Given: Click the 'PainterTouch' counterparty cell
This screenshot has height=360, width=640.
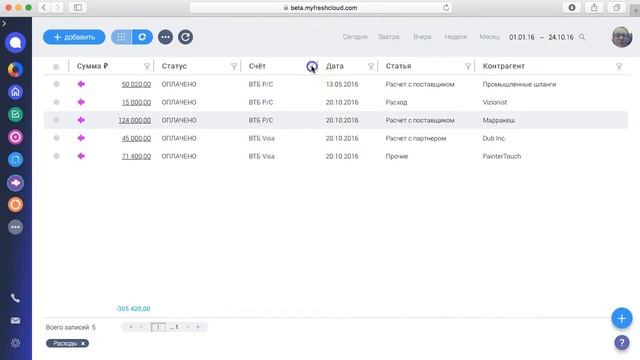Looking at the screenshot, I should (502, 156).
